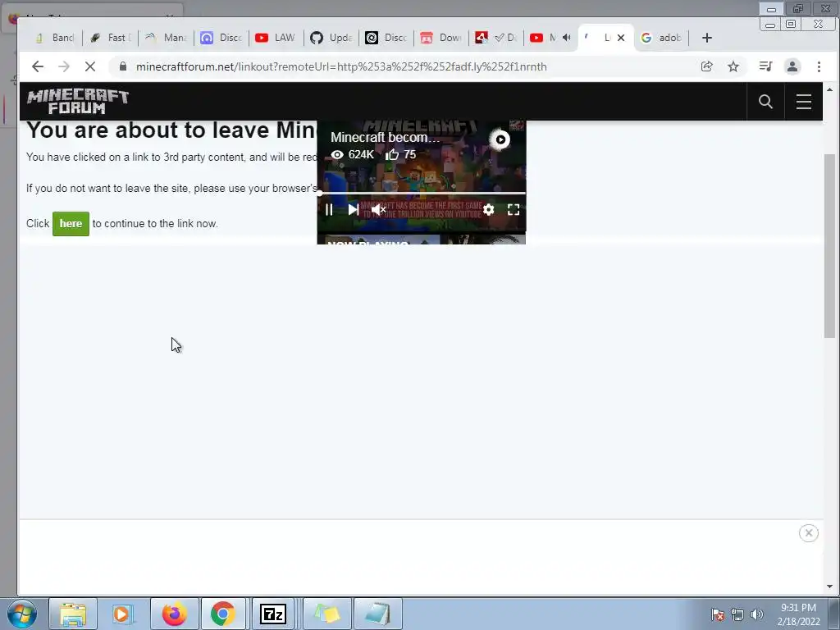The height and width of the screenshot is (630, 840).
Task: Go back to the previous page
Action: click(x=38, y=66)
